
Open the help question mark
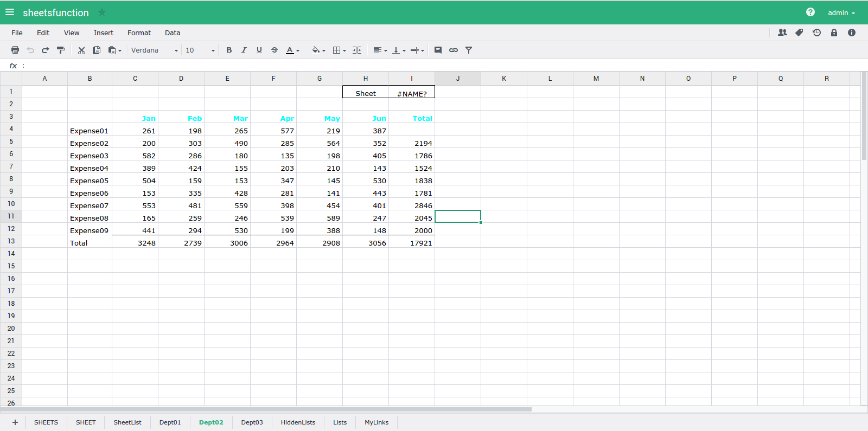click(810, 12)
